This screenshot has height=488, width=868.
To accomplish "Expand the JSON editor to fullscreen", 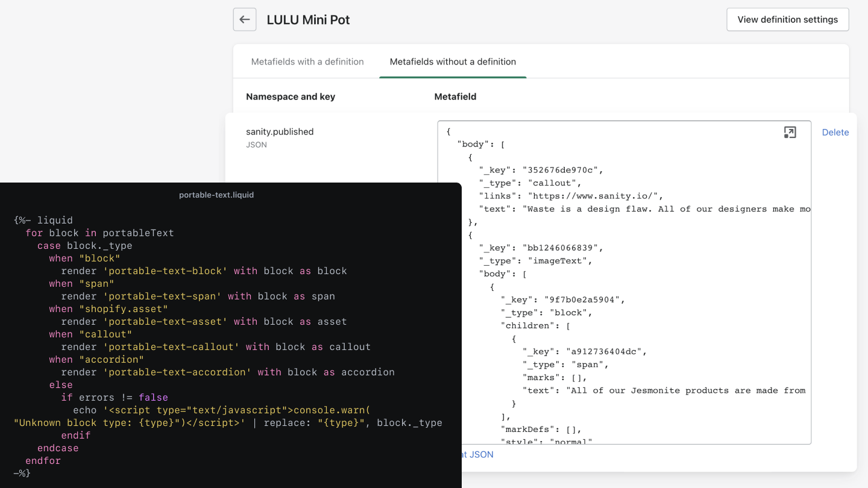I will click(x=790, y=133).
